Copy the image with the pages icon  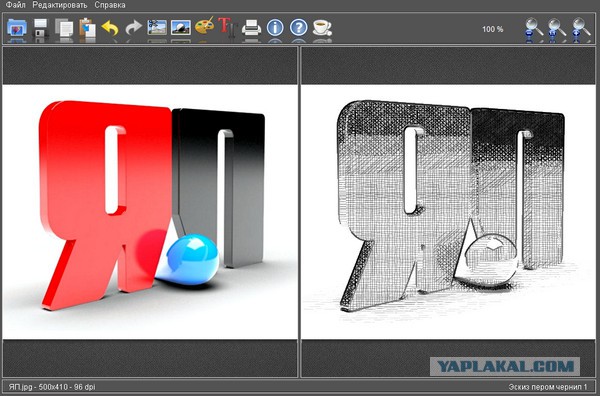(64, 28)
